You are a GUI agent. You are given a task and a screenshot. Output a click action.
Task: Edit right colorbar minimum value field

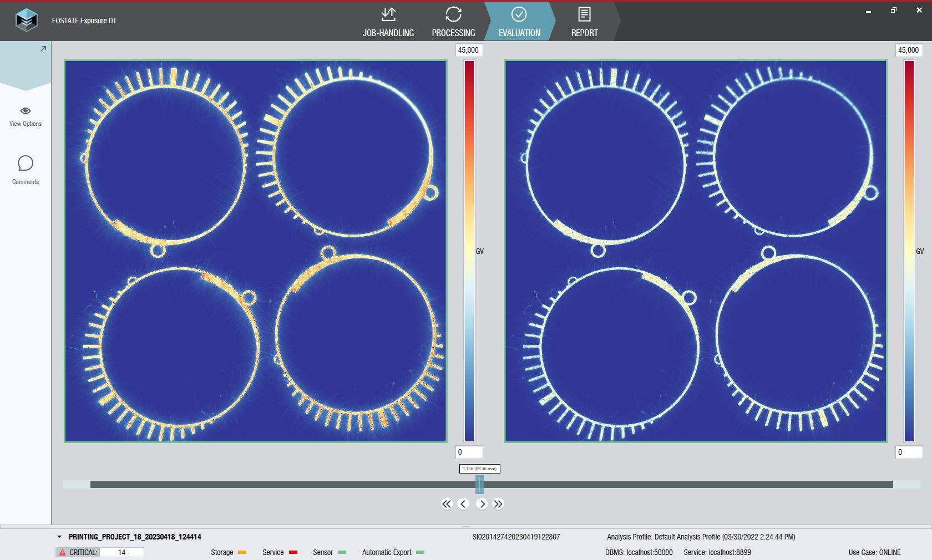click(x=909, y=452)
